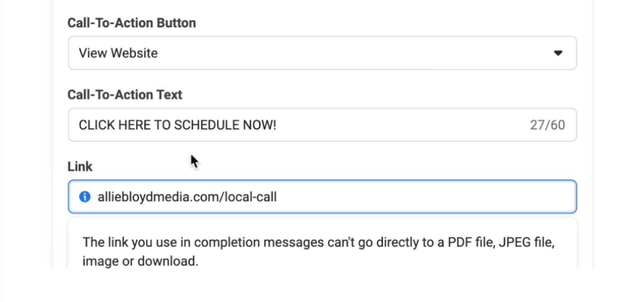This screenshot has height=302, width=644.
Task: Click the word "NOW!" in the text field
Action: pyautogui.click(x=260, y=125)
